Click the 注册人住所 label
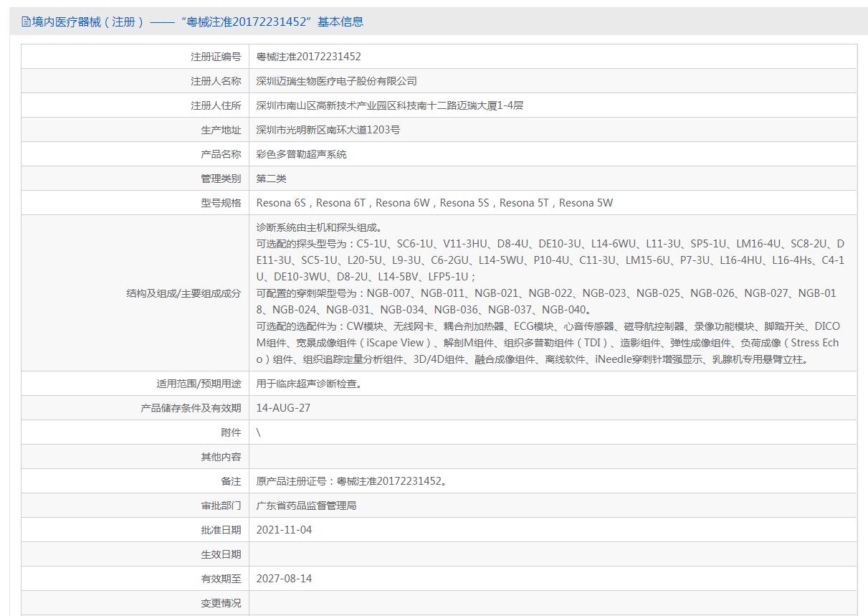This screenshot has height=616, width=868. click(216, 105)
